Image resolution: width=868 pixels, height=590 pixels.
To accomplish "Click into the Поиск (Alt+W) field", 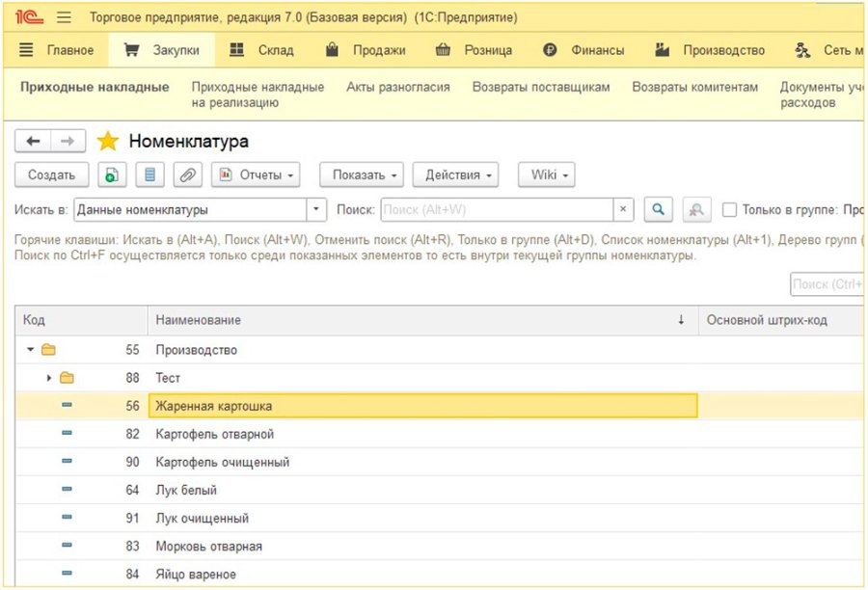I will 497,210.
